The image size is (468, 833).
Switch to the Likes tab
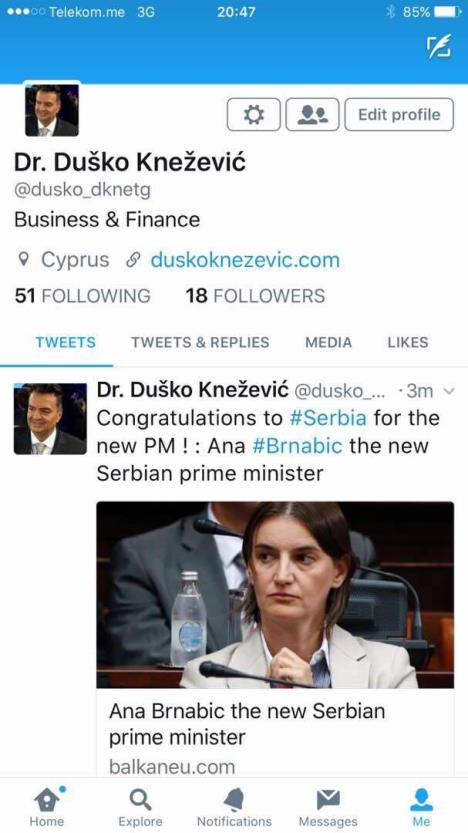coord(407,343)
